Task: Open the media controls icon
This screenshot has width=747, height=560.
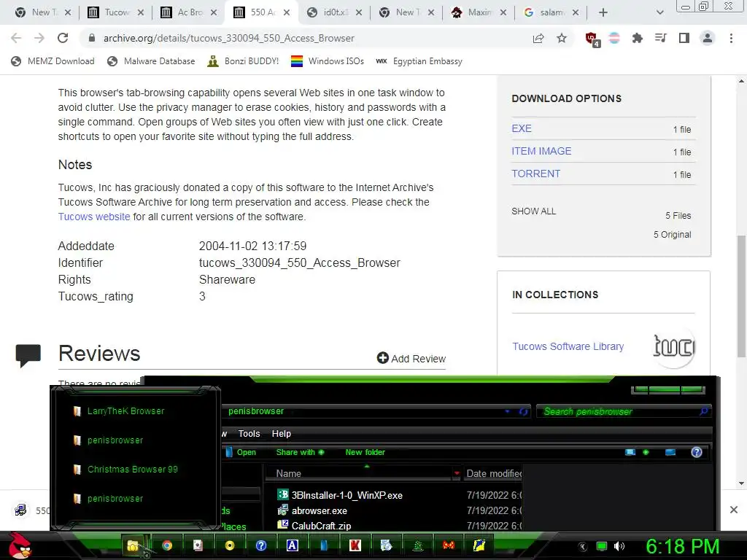Action: click(x=660, y=38)
